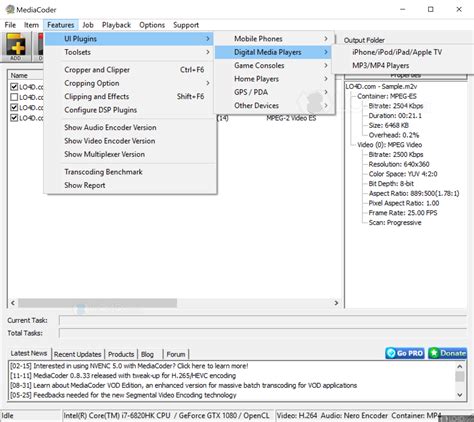474x422 pixels.
Task: Select Show Video Encoder Version
Action: [129, 141]
